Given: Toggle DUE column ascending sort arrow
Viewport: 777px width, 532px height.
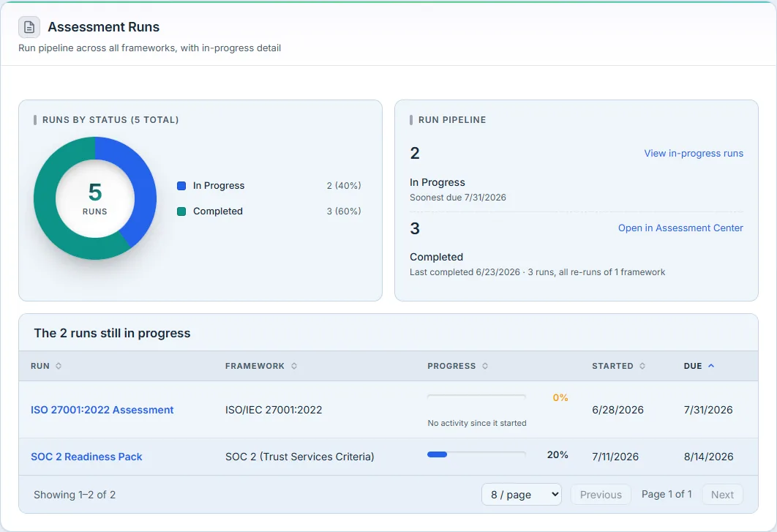Looking at the screenshot, I should point(711,366).
